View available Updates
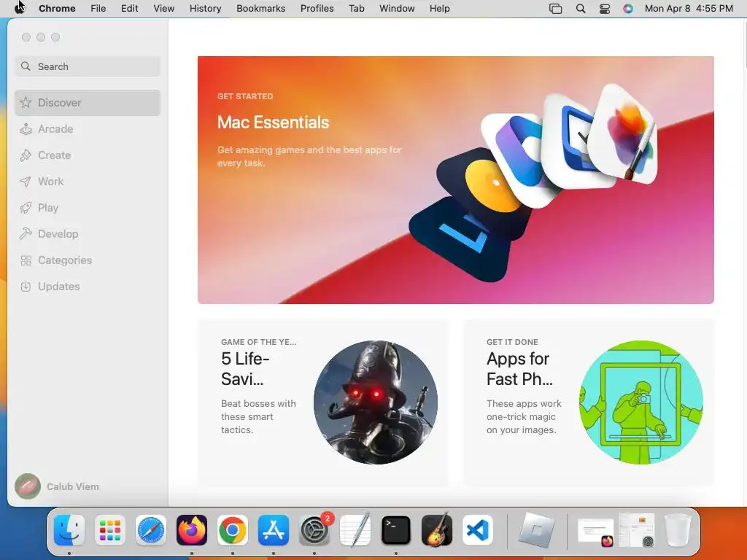 point(88,286)
